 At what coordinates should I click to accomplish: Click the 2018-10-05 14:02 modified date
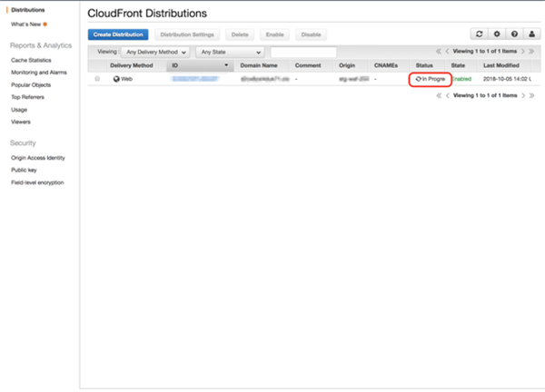[x=506, y=79]
